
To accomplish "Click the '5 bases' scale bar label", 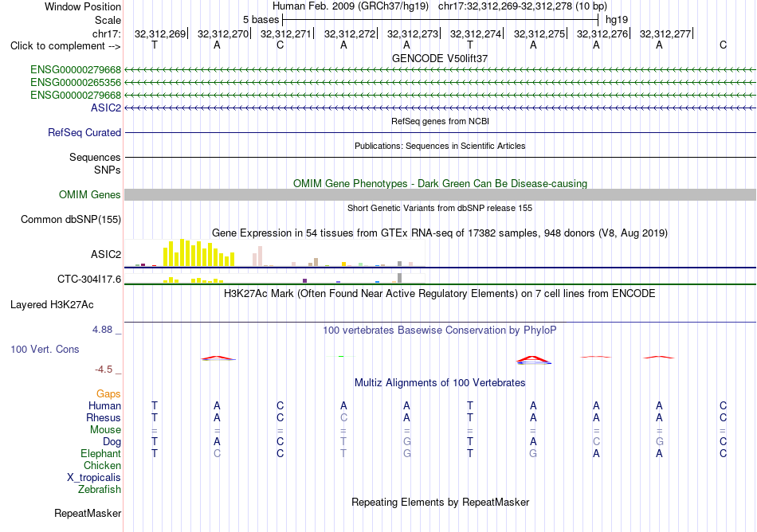I will (x=261, y=20).
